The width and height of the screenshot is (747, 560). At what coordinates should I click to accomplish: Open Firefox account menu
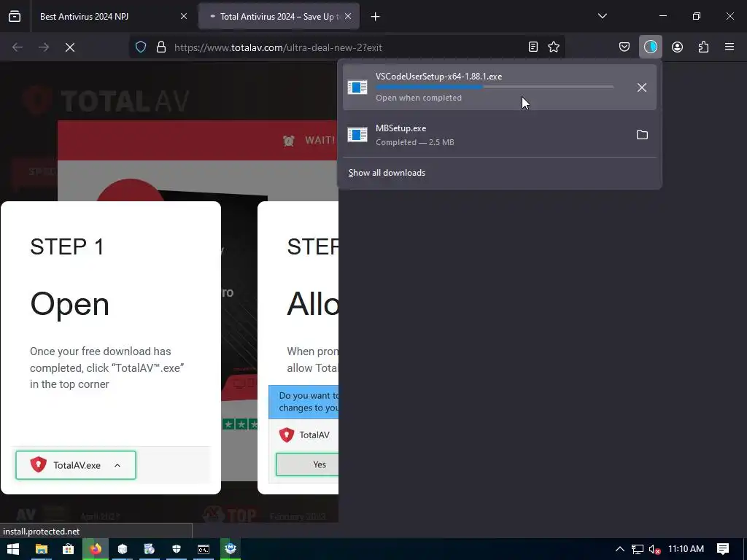[677, 47]
